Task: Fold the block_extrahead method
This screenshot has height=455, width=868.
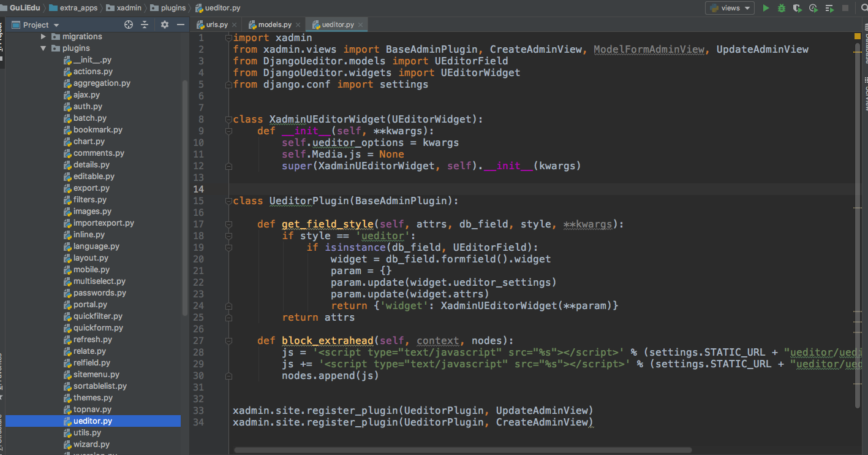Action: pos(228,340)
